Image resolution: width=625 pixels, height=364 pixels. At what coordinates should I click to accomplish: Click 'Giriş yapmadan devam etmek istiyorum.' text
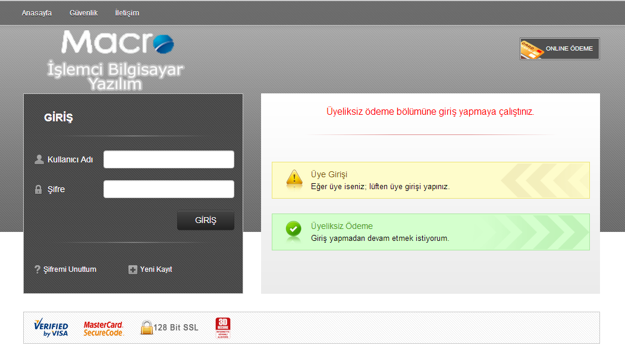pos(380,239)
